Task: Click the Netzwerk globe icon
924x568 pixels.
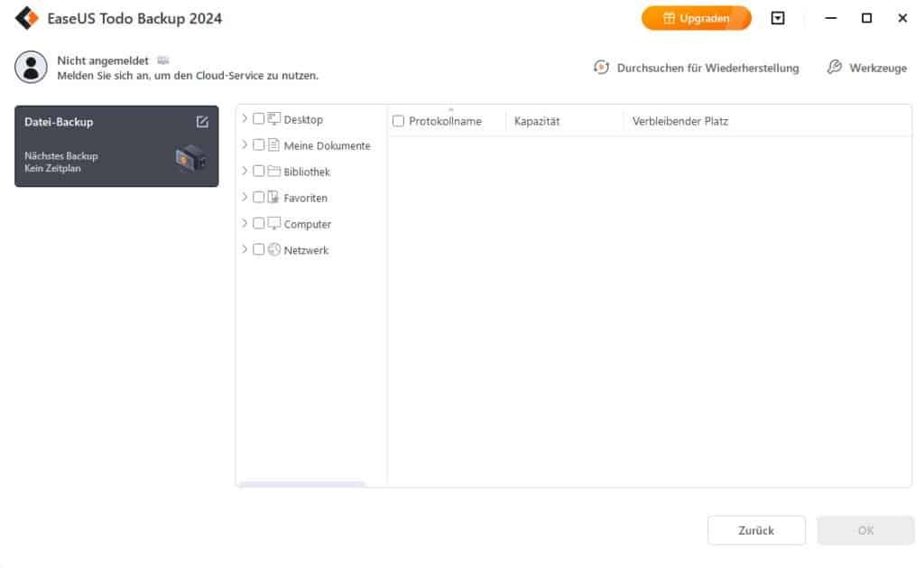Action: pos(273,250)
